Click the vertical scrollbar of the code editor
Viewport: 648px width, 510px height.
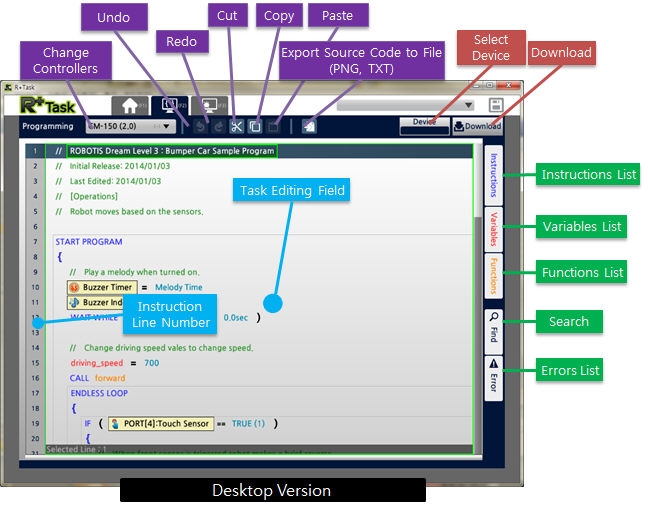point(478,298)
